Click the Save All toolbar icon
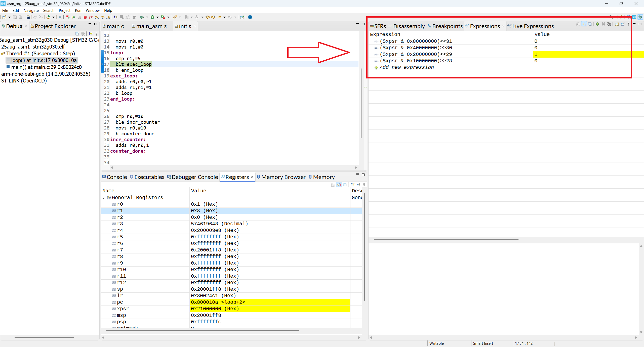Image resolution: width=644 pixels, height=347 pixels. coord(20,17)
